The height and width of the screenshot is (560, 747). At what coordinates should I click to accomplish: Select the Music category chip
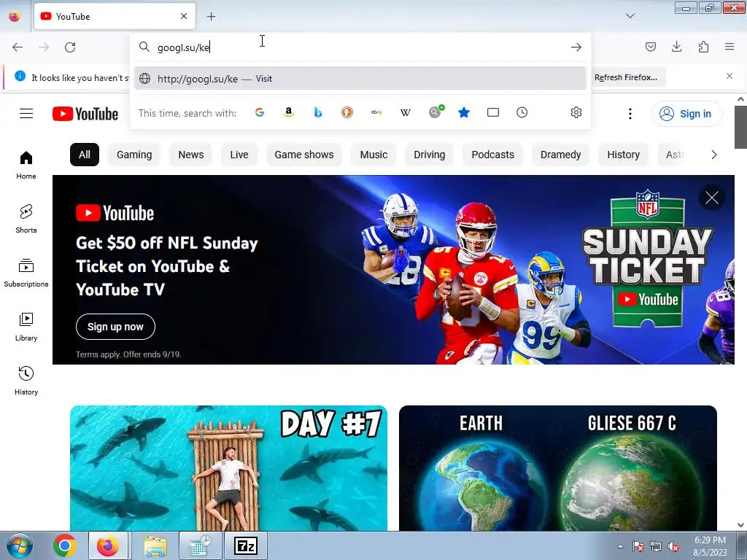tap(373, 155)
